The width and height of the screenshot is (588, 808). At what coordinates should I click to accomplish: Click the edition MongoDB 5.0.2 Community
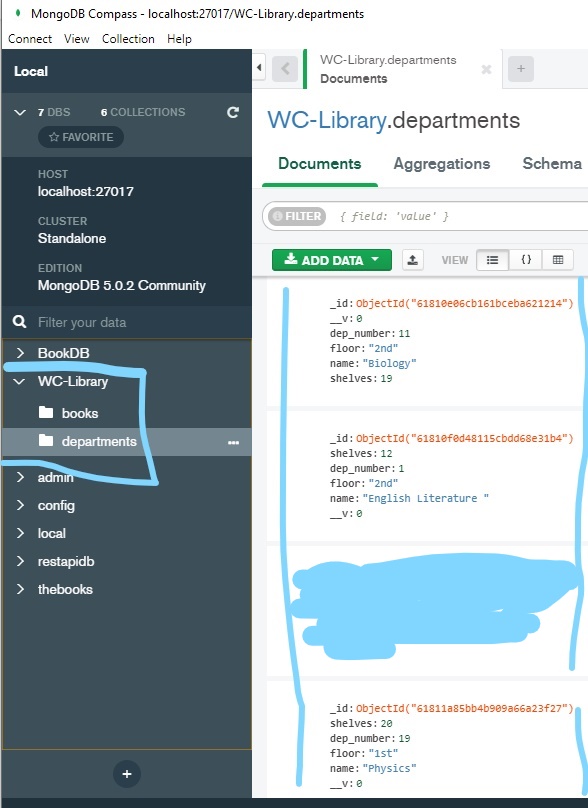click(x=122, y=285)
